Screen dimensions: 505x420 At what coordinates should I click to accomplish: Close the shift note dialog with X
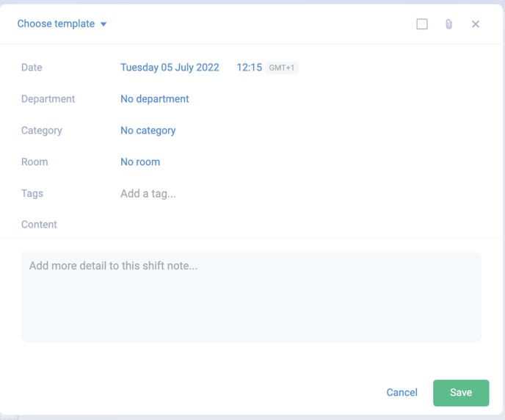point(476,24)
